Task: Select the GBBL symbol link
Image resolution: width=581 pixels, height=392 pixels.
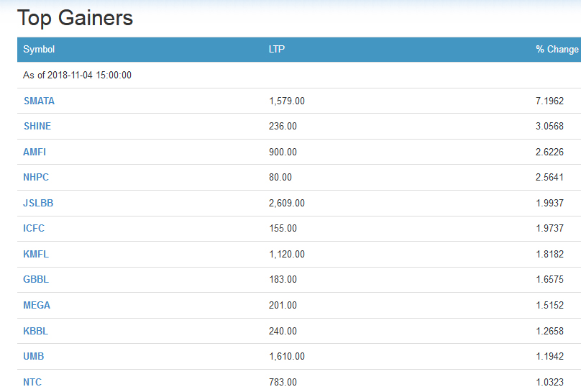Action: 36,279
